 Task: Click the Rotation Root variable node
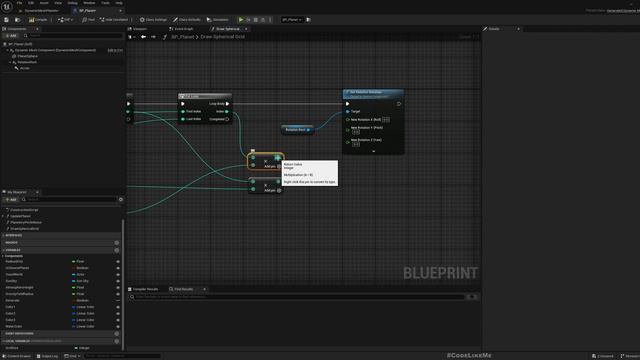point(297,130)
